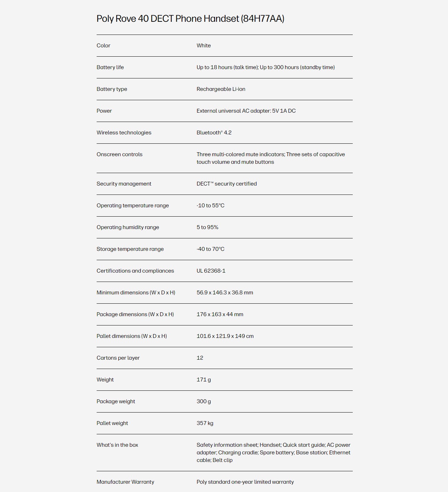Click the What's in the box contents text
The height and width of the screenshot is (492, 448).
click(273, 453)
